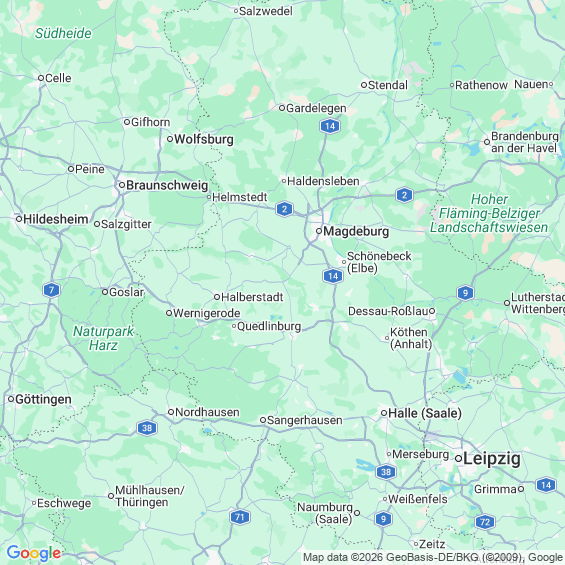Click the A7 highway shield near Goslar
Screen dimensions: 565x565
click(51, 290)
